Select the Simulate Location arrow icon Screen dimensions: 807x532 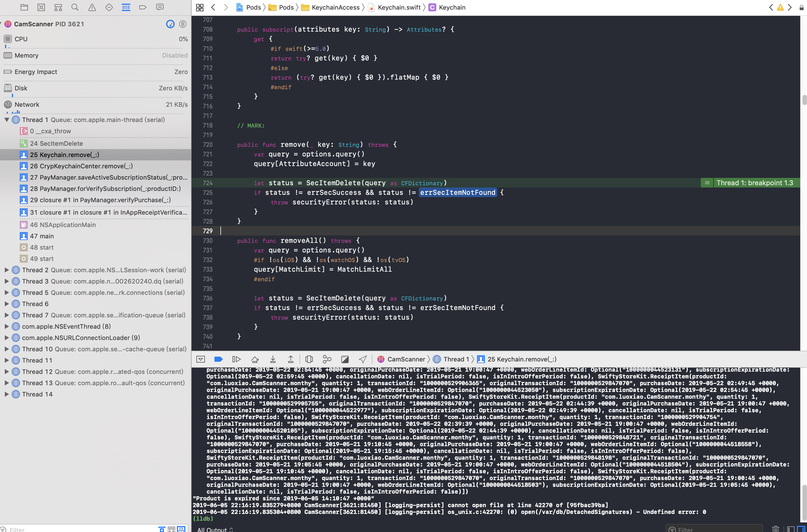coord(363,359)
